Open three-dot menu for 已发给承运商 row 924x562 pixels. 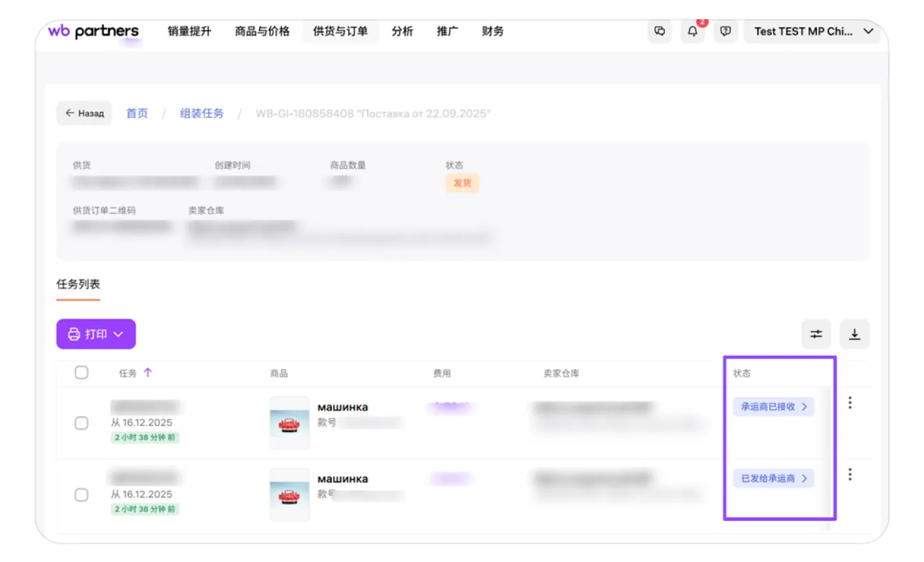[850, 475]
